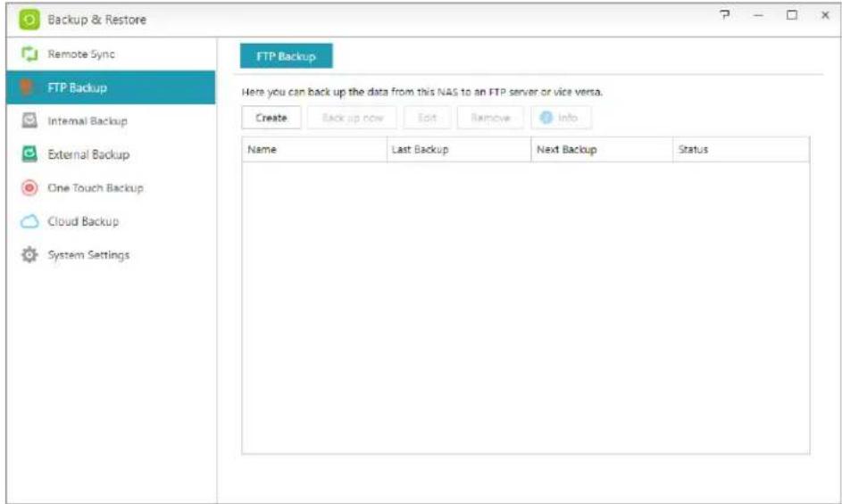The width and height of the screenshot is (842, 504).
Task: Open help with the question mark icon
Action: point(725,15)
